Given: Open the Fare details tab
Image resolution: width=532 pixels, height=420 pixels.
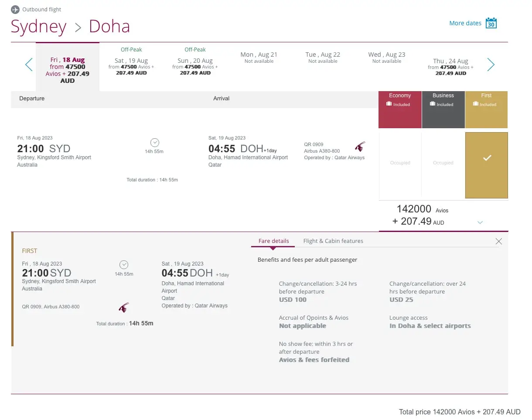Looking at the screenshot, I should coord(273,241).
